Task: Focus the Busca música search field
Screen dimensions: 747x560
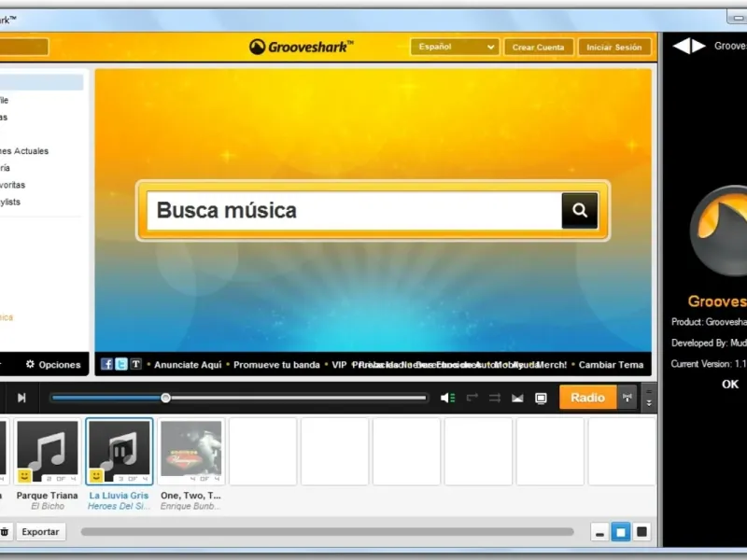Action: pyautogui.click(x=355, y=211)
